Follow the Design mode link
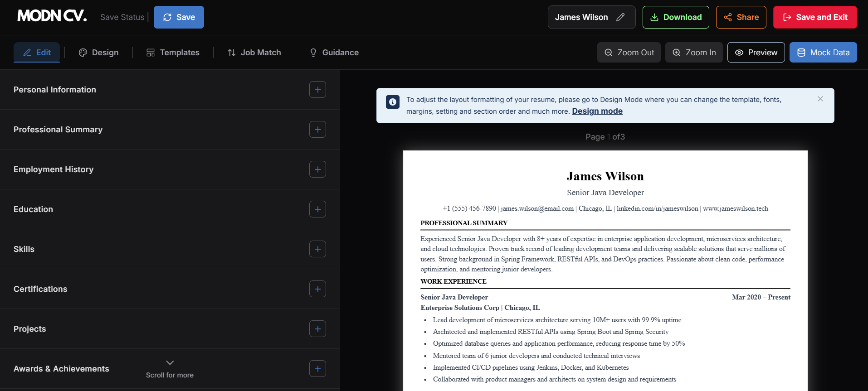This screenshot has height=391, width=868. pos(597,111)
